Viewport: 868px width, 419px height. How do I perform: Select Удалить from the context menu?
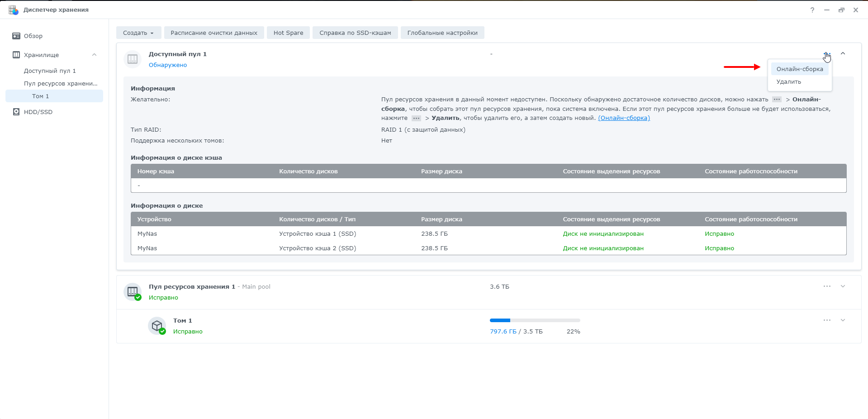[799, 82]
